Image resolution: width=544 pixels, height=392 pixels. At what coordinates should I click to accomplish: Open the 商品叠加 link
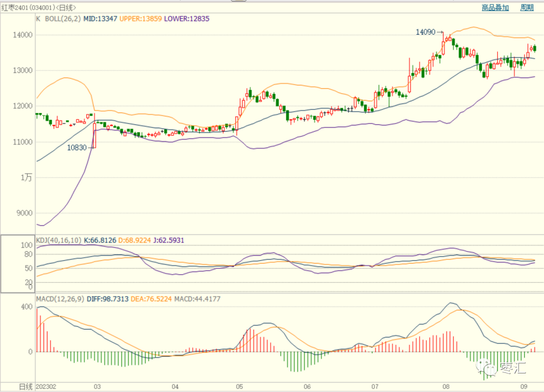coord(495,8)
